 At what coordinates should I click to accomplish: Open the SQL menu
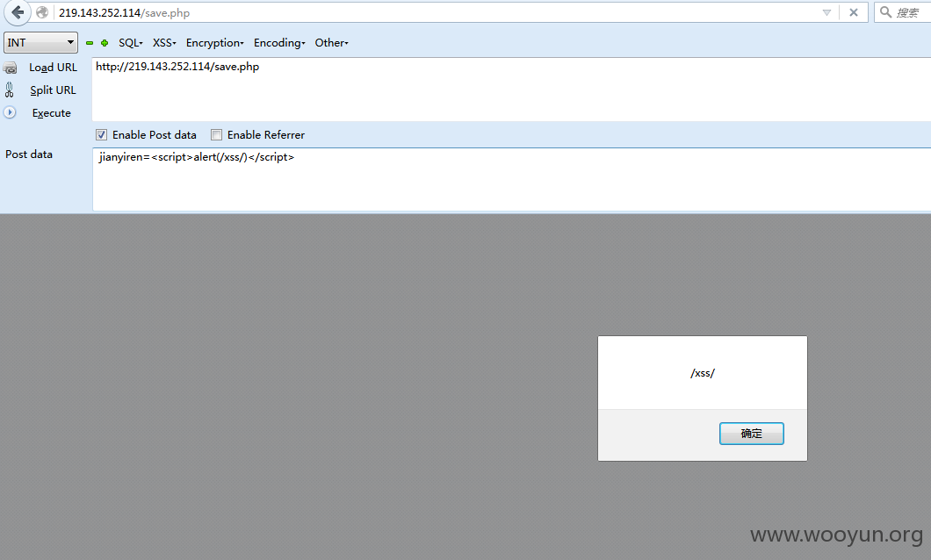(131, 43)
